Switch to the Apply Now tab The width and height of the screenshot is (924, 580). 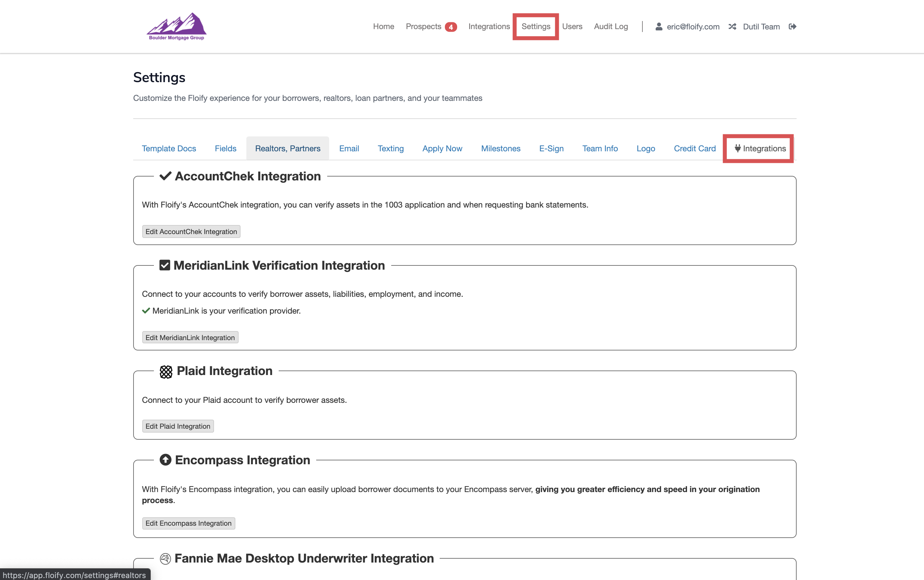point(442,148)
